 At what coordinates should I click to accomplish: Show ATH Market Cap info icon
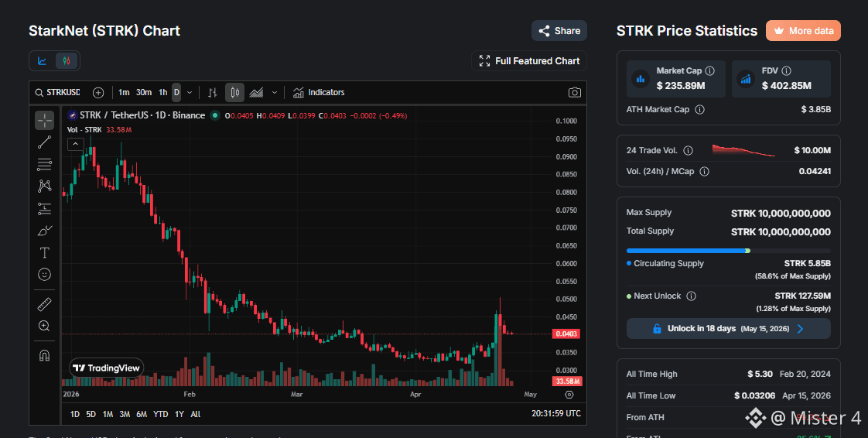click(x=699, y=110)
